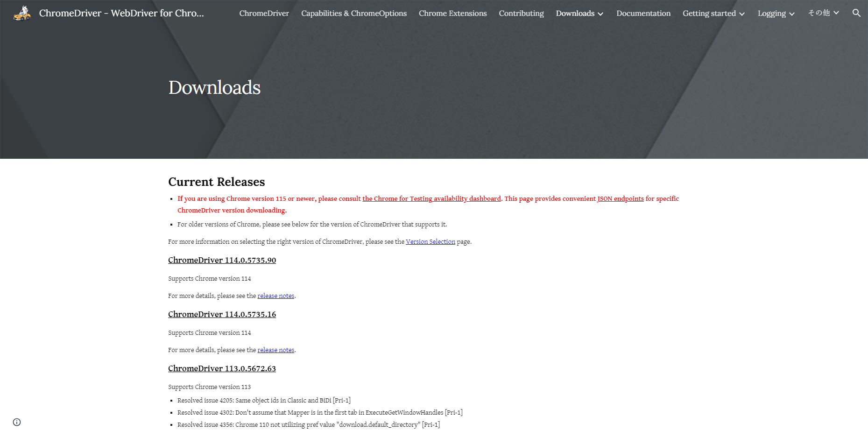Viewport: 868px width, 438px height.
Task: Open the その他 overflow menu
Action: tap(819, 13)
